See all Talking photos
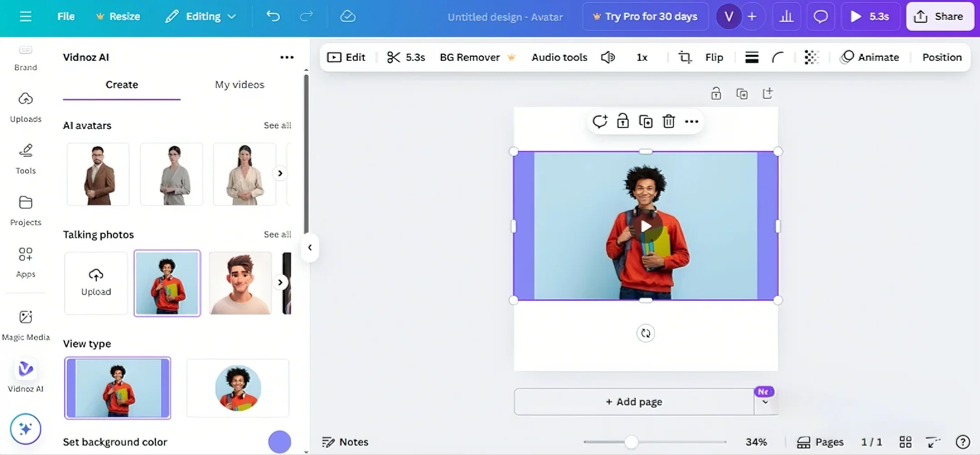This screenshot has height=455, width=980. click(277, 234)
